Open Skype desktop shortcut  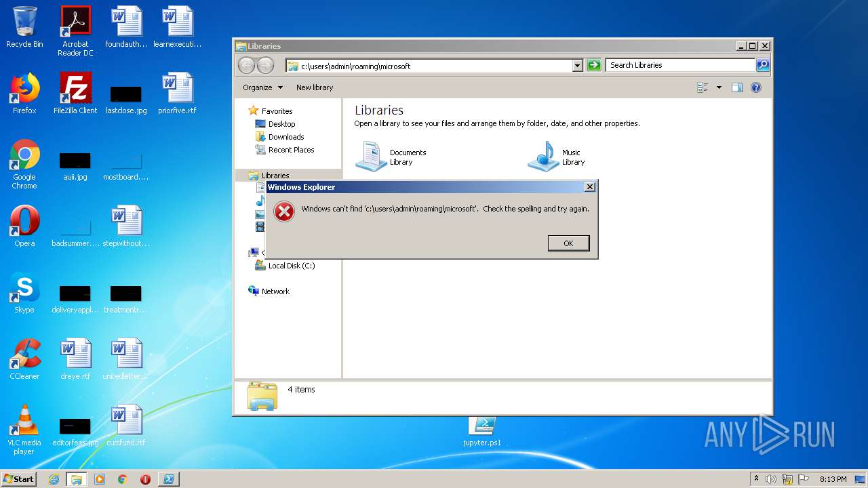click(24, 293)
